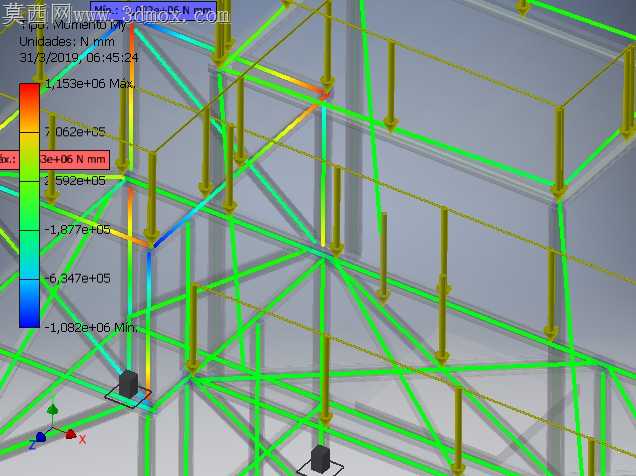Click the moment color legend bar
The image size is (636, 476).
point(30,206)
